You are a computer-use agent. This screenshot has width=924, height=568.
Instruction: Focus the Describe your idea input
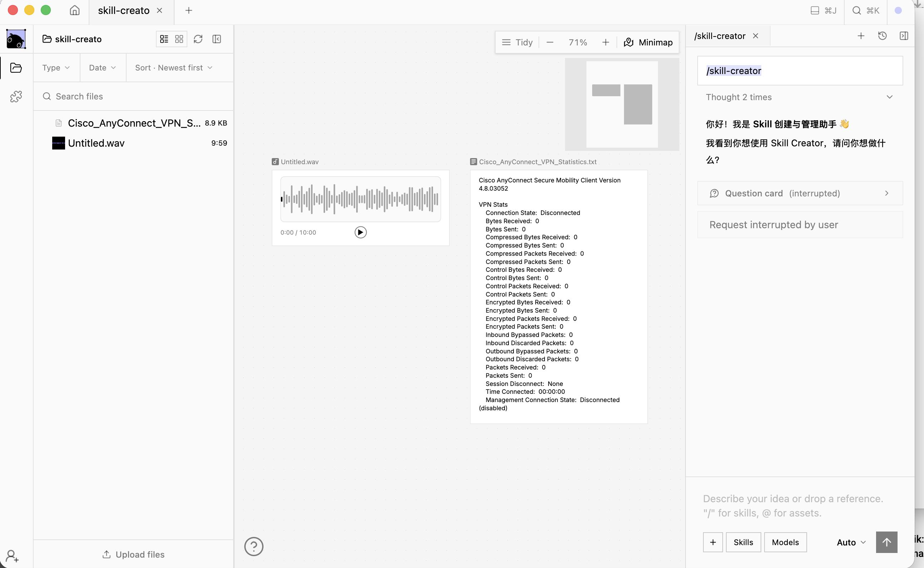(800, 506)
